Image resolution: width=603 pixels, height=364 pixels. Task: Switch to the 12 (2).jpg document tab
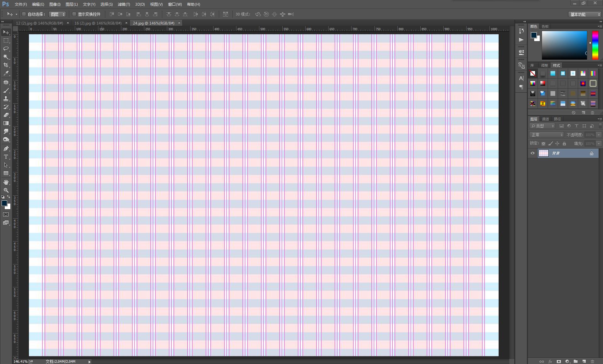coord(39,23)
